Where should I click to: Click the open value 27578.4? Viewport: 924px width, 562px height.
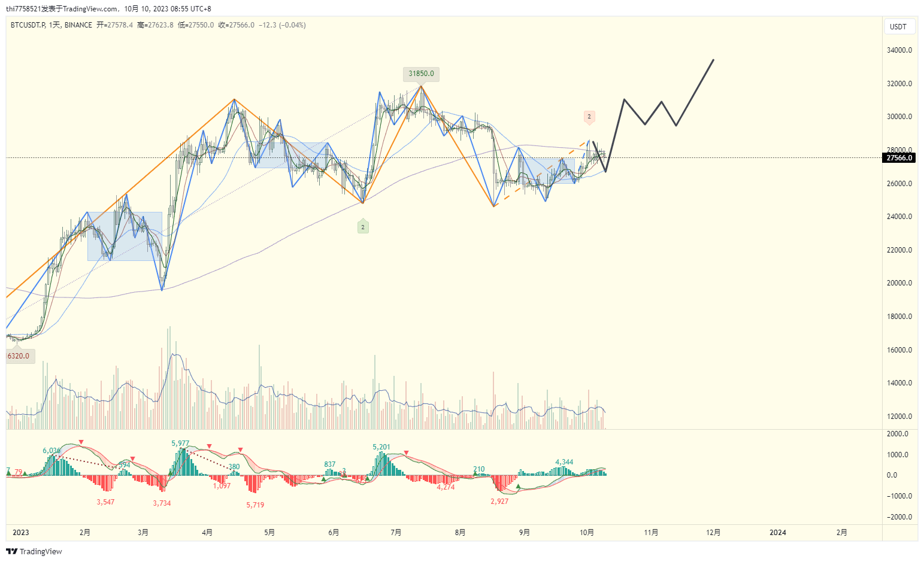pos(120,25)
